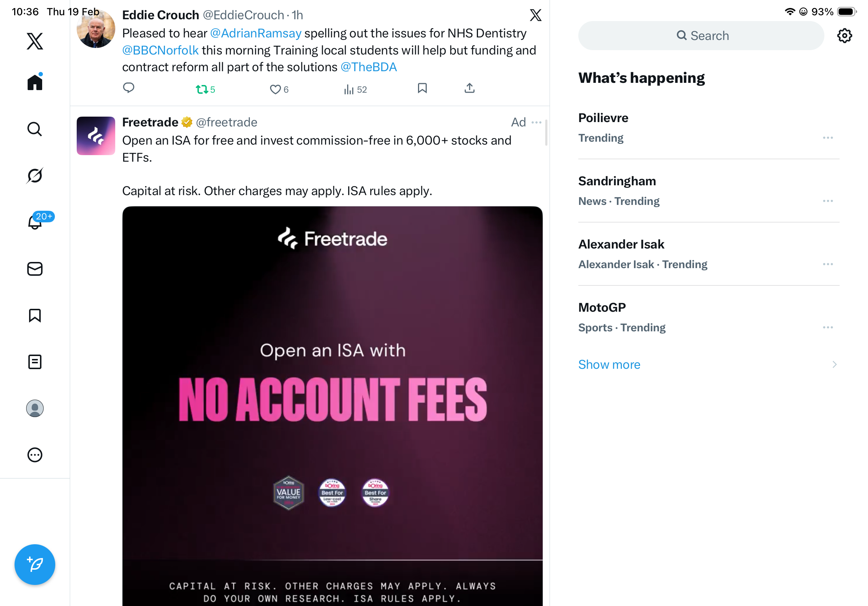
Task: Expand Show more trends chevron
Action: point(834,365)
